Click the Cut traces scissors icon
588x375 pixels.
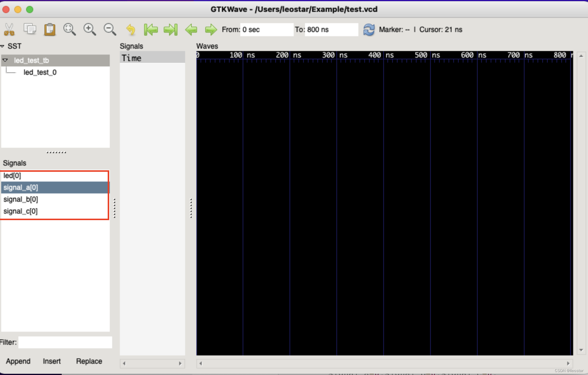[x=9, y=29]
